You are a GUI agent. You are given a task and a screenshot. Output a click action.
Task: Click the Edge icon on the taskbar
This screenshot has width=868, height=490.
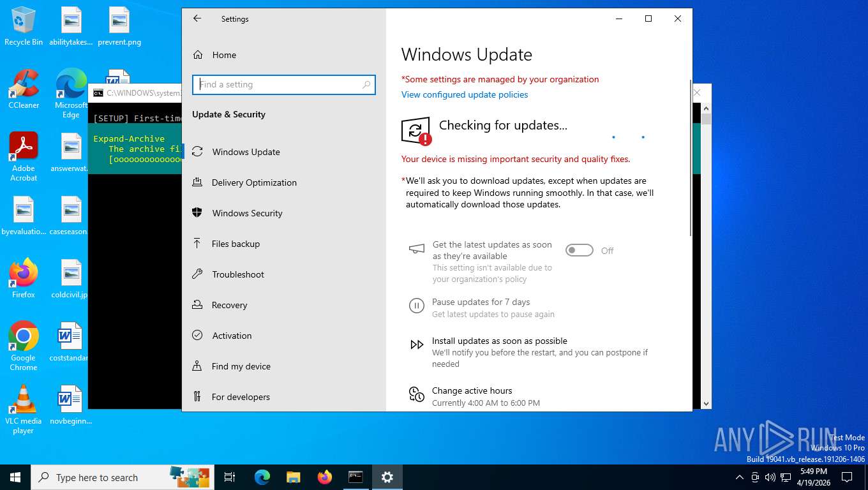(262, 477)
